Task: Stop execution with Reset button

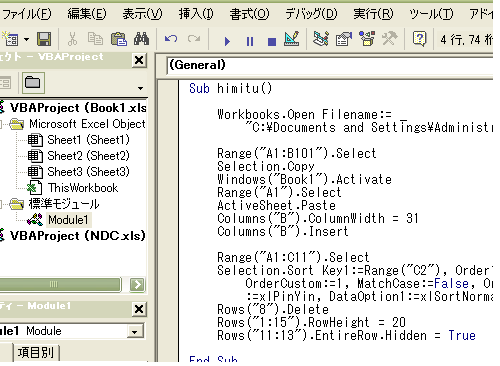Action: tap(272, 41)
